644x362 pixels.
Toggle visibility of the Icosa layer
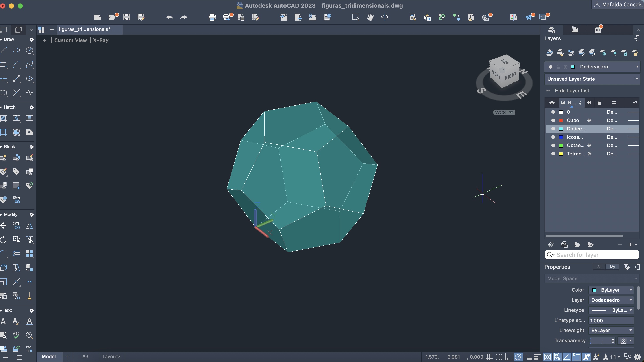coord(553,137)
